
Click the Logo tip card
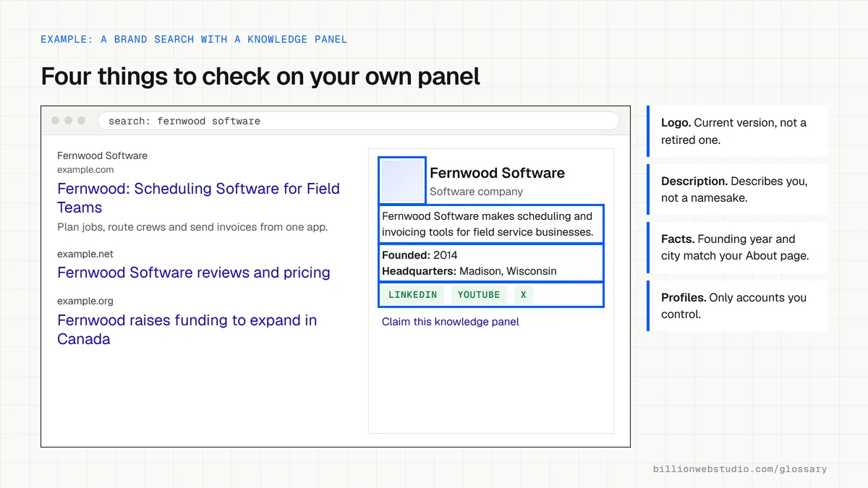click(x=737, y=131)
